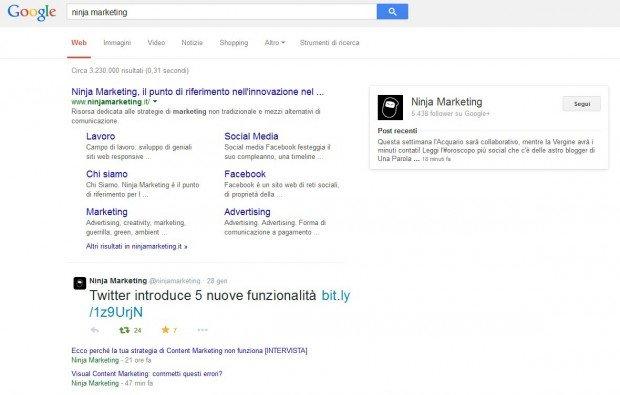This screenshot has height=395, width=620.
Task: Open Ecco perché la tua strategia di Content Marketing article
Action: point(189,351)
